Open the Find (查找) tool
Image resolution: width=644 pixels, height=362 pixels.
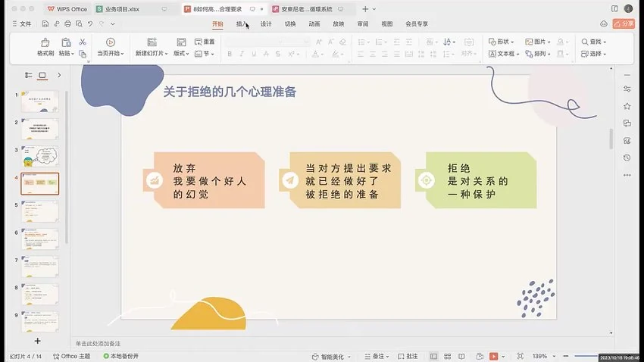tap(593, 42)
